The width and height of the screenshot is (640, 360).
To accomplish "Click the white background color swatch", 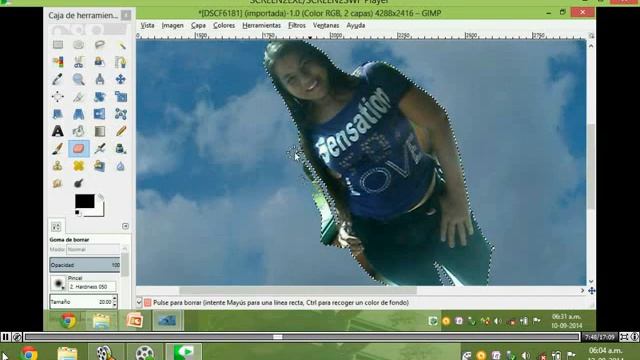I will [99, 212].
